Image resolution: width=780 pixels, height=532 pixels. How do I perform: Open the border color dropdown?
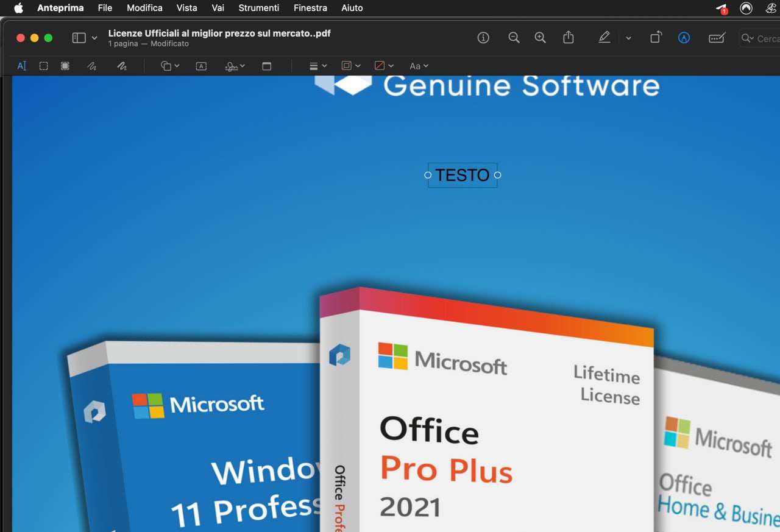(351, 66)
